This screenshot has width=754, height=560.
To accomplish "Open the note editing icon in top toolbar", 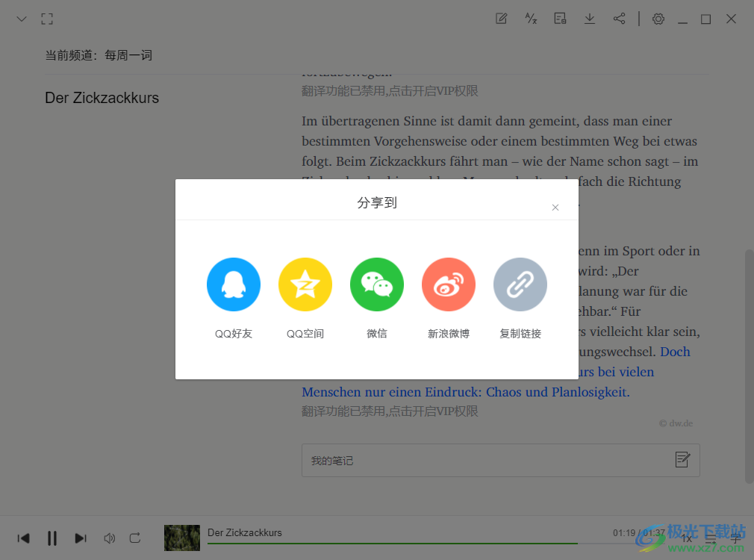I will coord(502,19).
